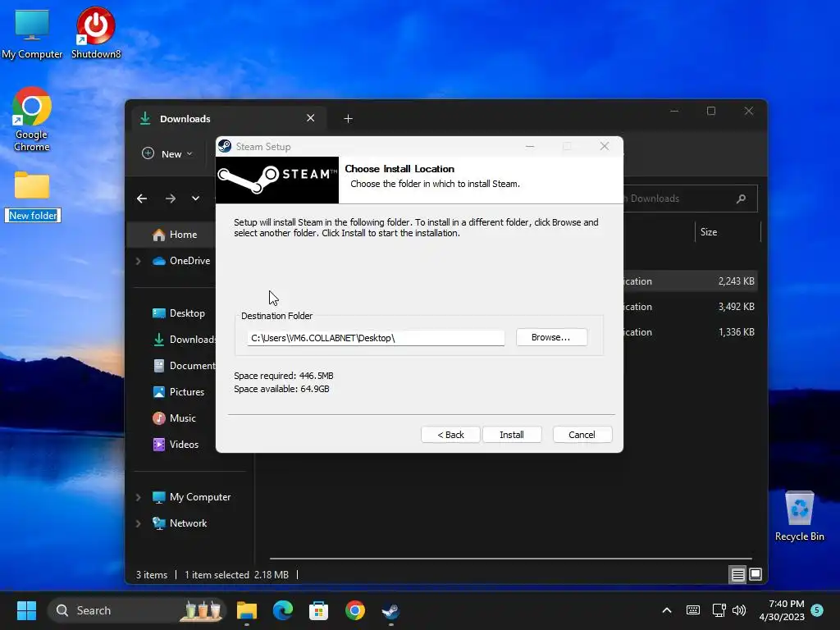840x630 pixels.
Task: Go forward in File Explorer
Action: 171,199
